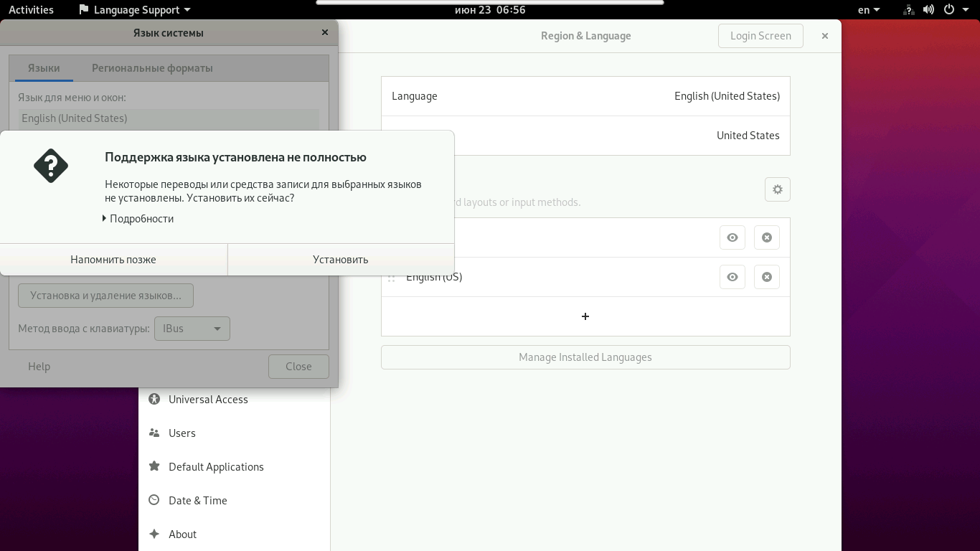Screen dimensions: 980x551
Task: Click Установить to install language support
Action: [341, 260]
